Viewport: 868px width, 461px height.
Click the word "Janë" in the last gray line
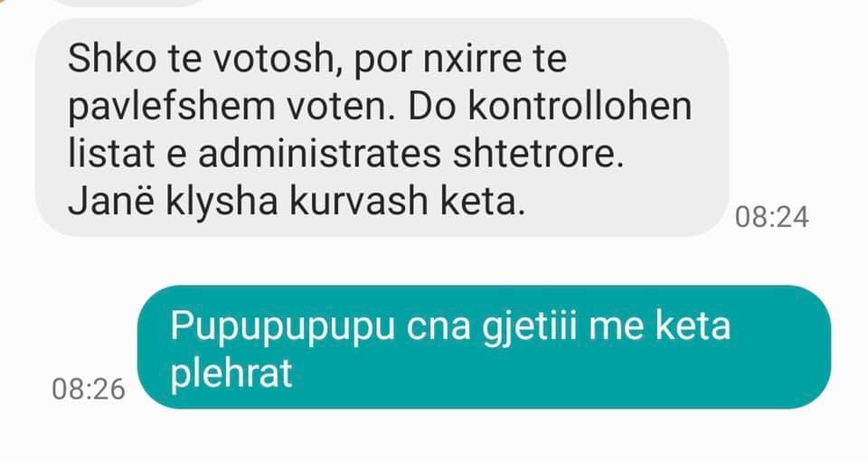coord(110,201)
